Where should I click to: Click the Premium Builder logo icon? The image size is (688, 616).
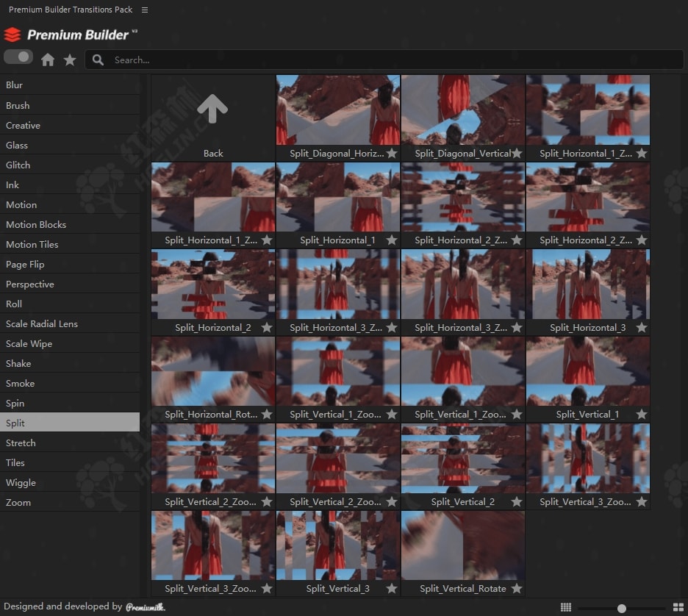(x=12, y=35)
